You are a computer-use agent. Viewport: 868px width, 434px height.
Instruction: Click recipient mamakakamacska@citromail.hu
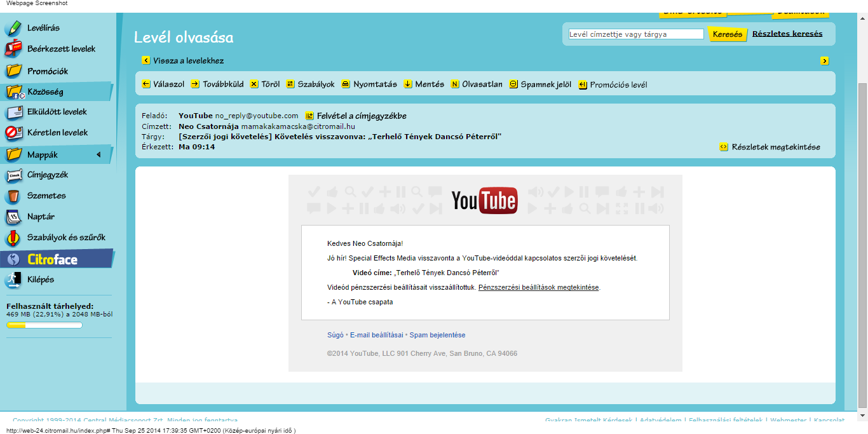click(298, 126)
